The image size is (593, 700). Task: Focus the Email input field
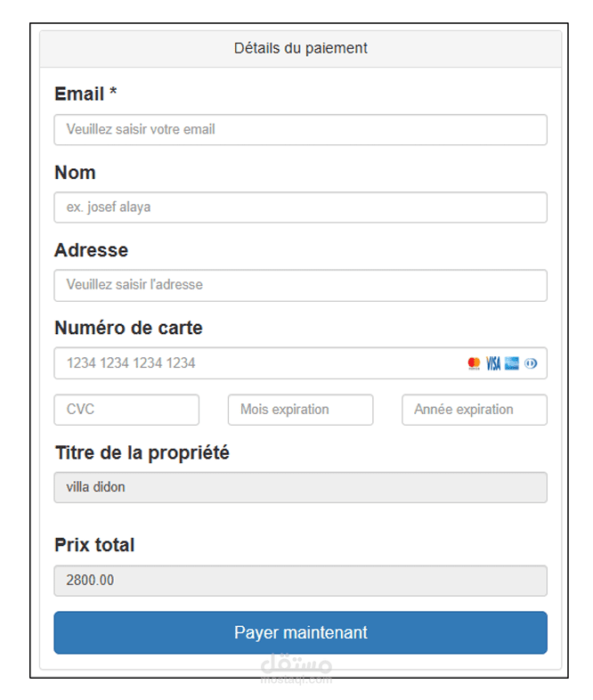click(300, 130)
